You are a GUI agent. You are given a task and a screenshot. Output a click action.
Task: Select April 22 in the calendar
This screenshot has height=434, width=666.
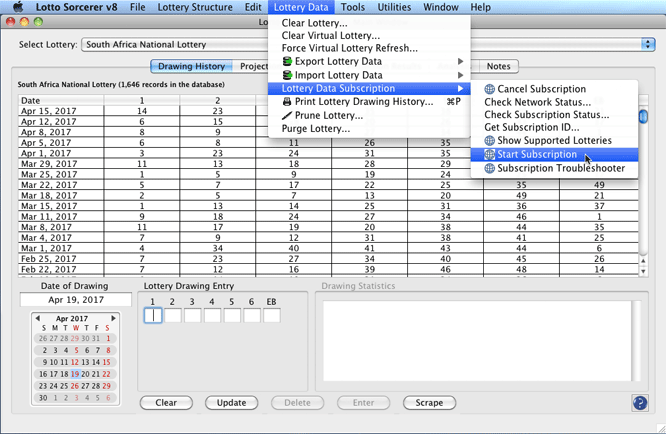[107, 374]
